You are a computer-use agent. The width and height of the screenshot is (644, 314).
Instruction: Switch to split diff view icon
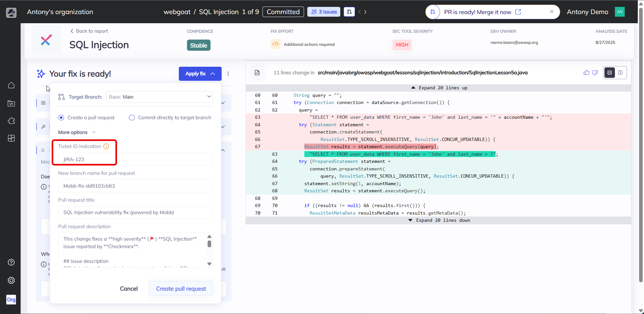click(x=620, y=73)
